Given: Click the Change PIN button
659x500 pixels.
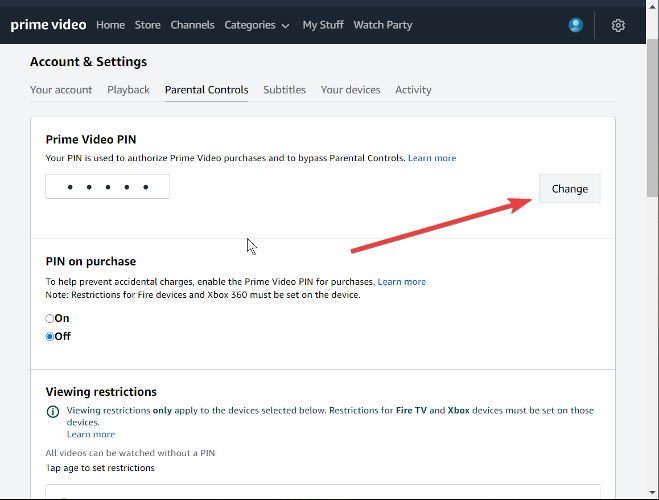Looking at the screenshot, I should point(569,189).
